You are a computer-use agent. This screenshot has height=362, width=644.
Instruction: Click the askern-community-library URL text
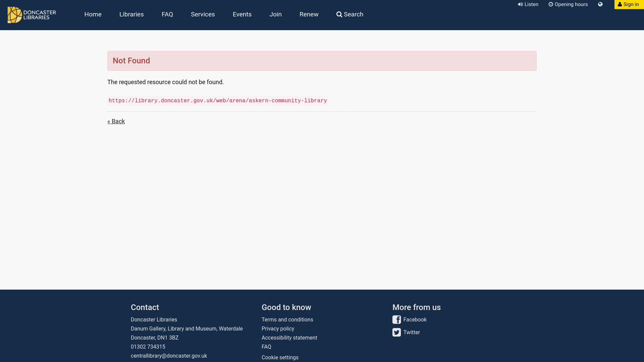(218, 101)
